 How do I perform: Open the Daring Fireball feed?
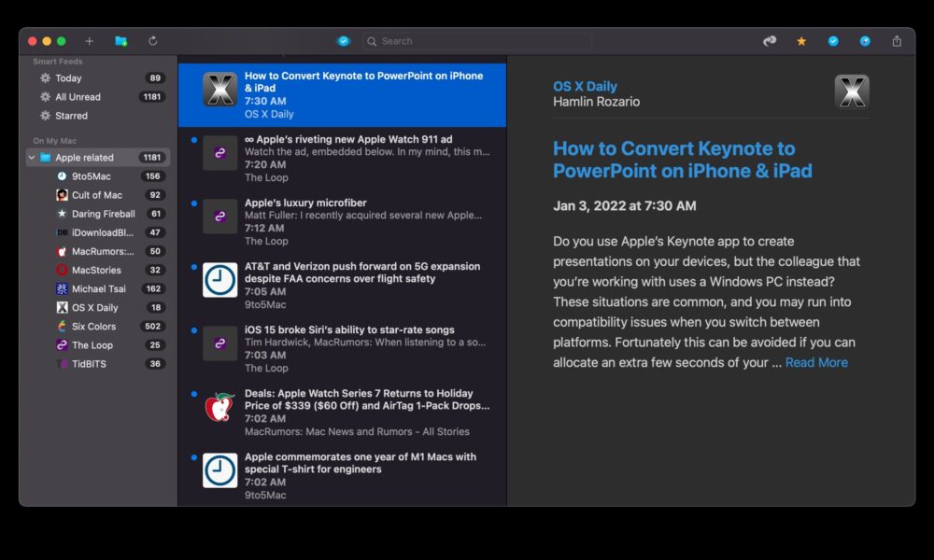[98, 214]
